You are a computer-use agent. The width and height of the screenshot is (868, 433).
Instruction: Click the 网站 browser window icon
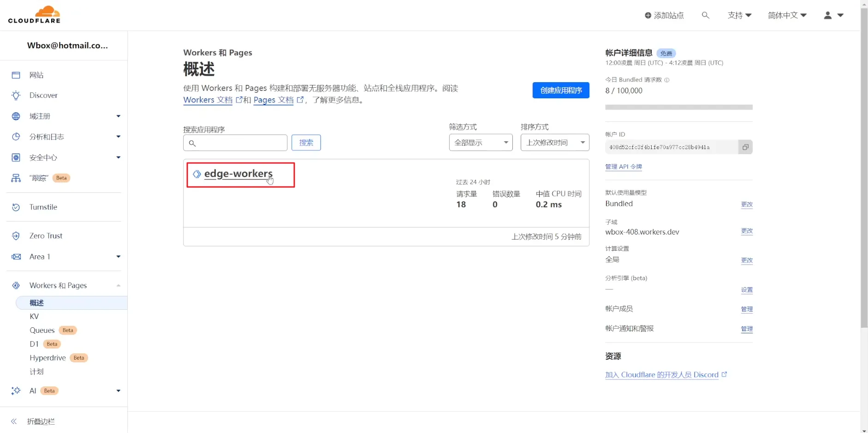(16, 75)
